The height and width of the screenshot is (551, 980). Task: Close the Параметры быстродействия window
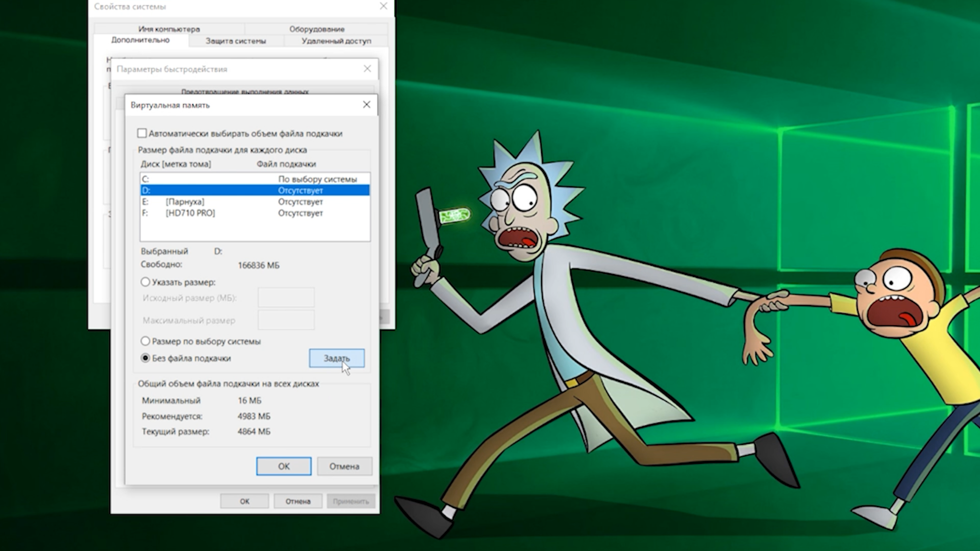367,69
